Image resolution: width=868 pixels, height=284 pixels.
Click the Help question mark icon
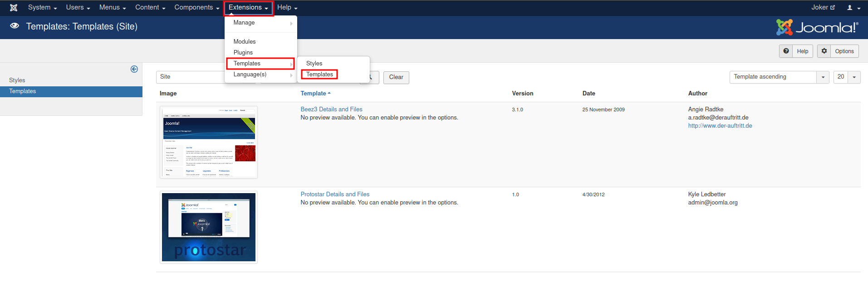pos(786,51)
